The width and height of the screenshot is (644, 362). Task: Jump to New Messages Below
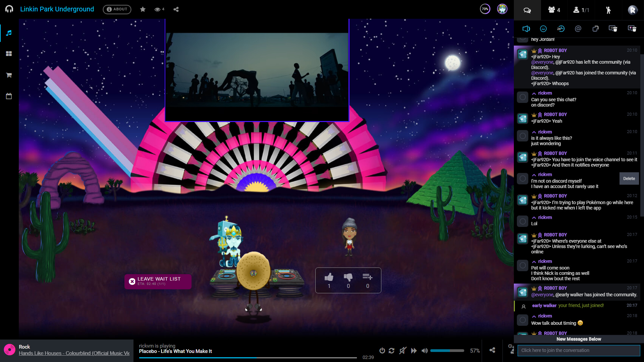click(579, 339)
